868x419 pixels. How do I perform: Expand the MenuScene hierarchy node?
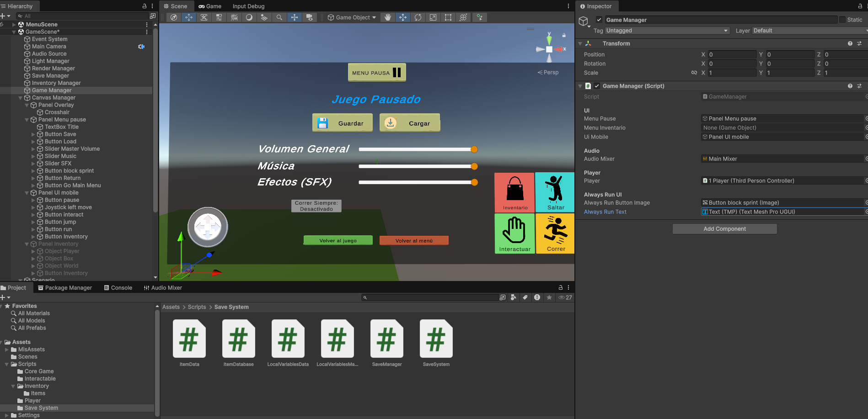pyautogui.click(x=14, y=25)
